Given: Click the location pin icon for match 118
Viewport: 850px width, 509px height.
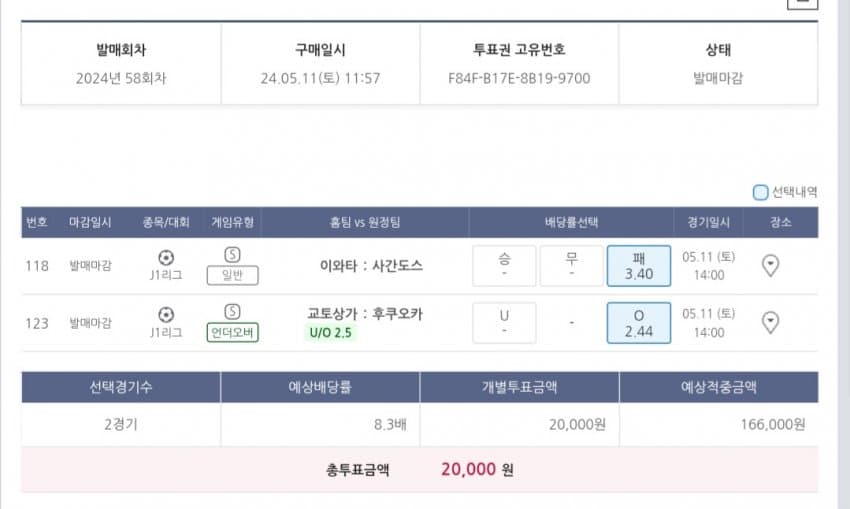Looking at the screenshot, I should tap(770, 266).
